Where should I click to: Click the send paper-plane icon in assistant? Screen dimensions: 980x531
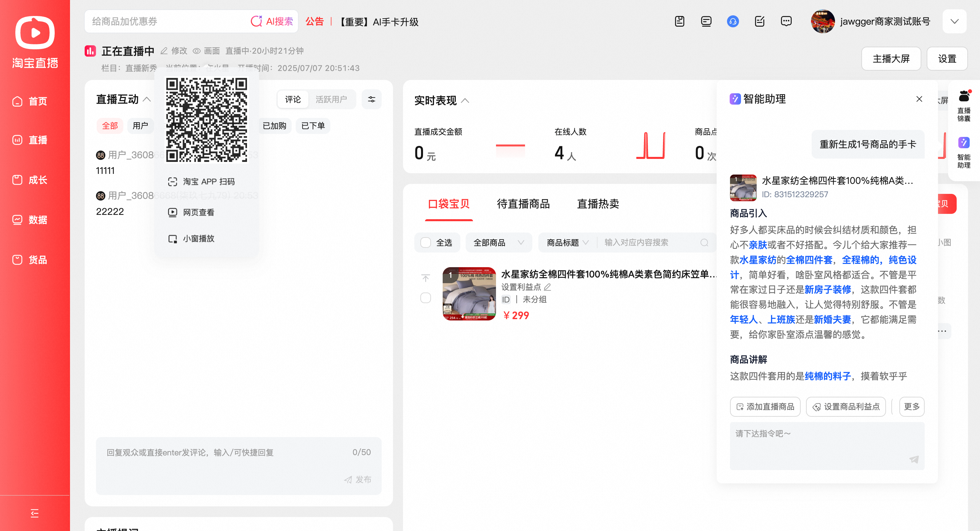914,459
